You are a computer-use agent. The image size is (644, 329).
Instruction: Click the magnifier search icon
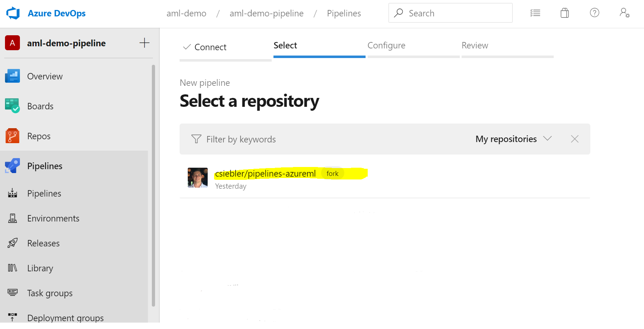(x=398, y=13)
